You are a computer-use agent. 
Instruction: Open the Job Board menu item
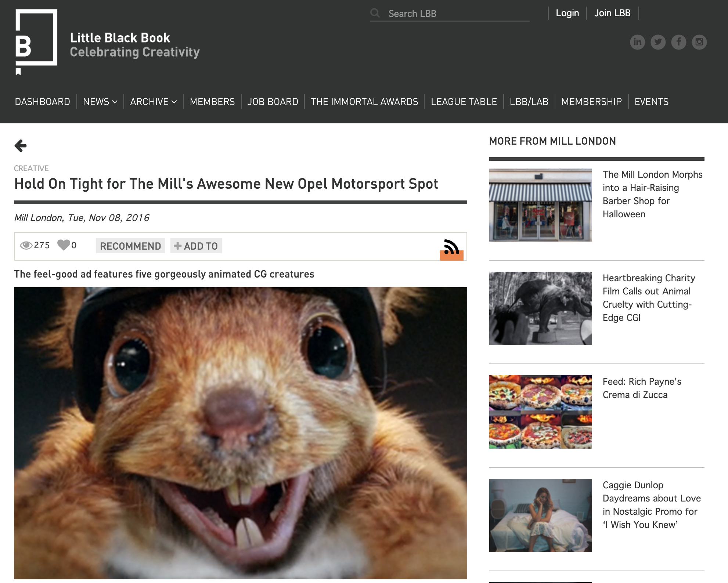pos(273,102)
